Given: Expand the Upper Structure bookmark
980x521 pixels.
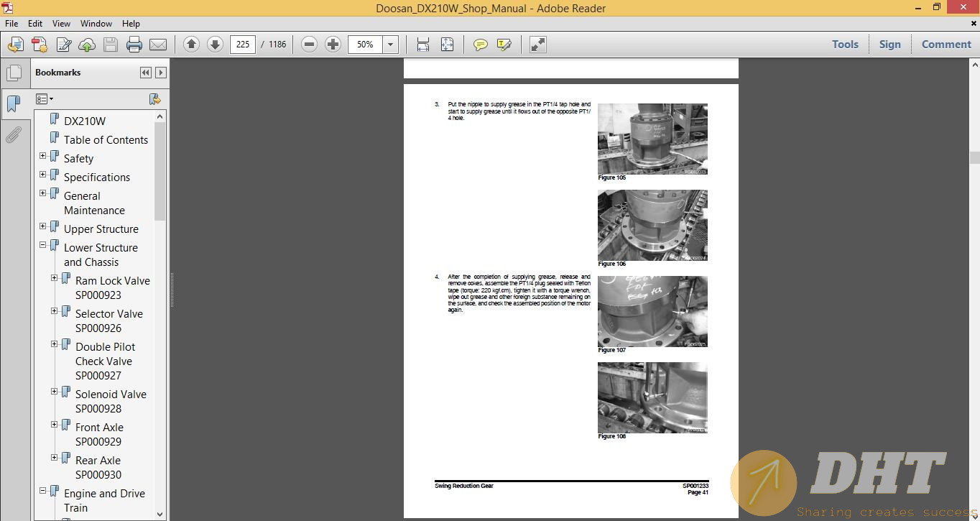Looking at the screenshot, I should click(x=42, y=226).
